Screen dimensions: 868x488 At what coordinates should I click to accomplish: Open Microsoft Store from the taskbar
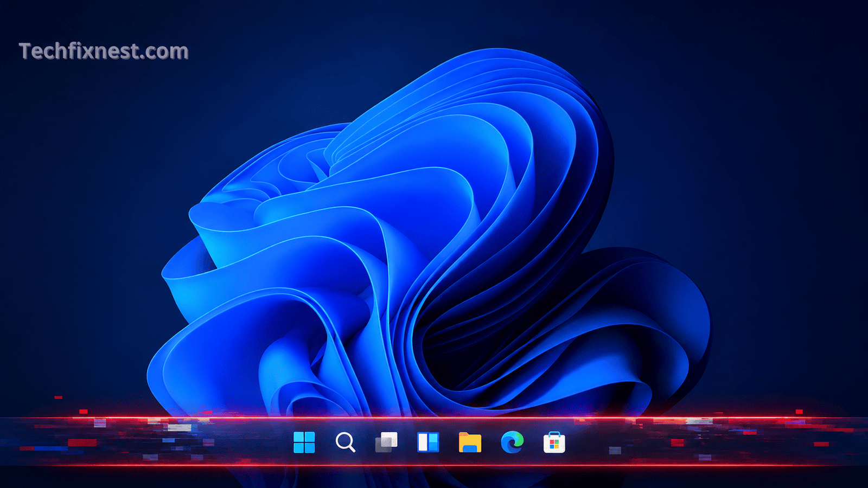click(554, 442)
